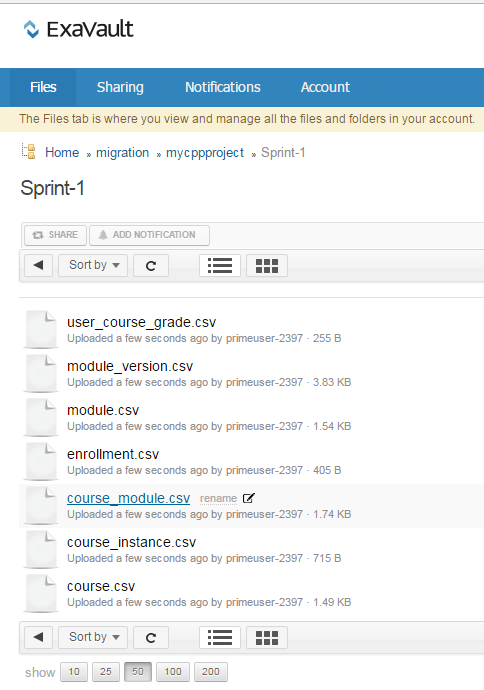484x690 pixels.
Task: Click the 255 B size of user_course_grade.csv
Action: pyautogui.click(x=327, y=338)
